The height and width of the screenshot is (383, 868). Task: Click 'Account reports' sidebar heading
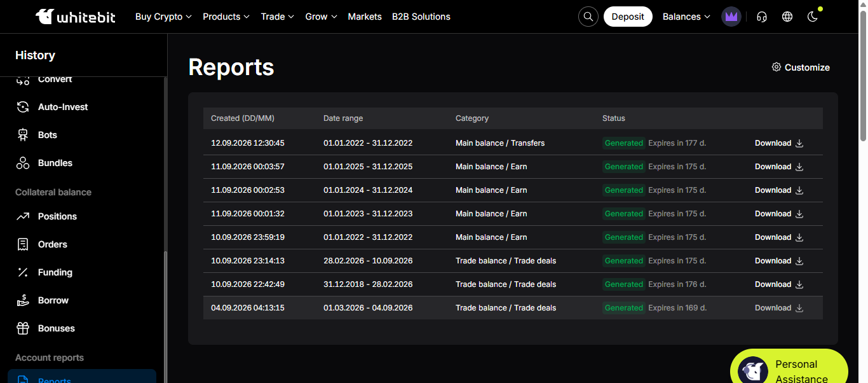(x=50, y=358)
